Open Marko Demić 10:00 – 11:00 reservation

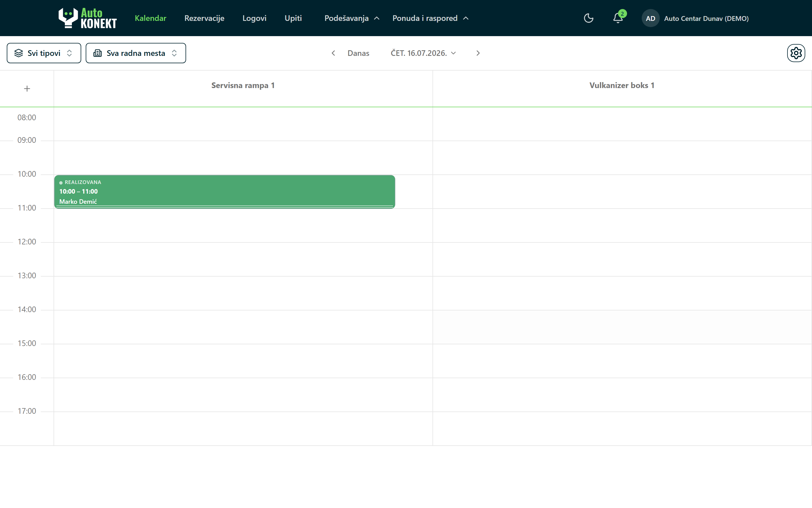pyautogui.click(x=224, y=192)
